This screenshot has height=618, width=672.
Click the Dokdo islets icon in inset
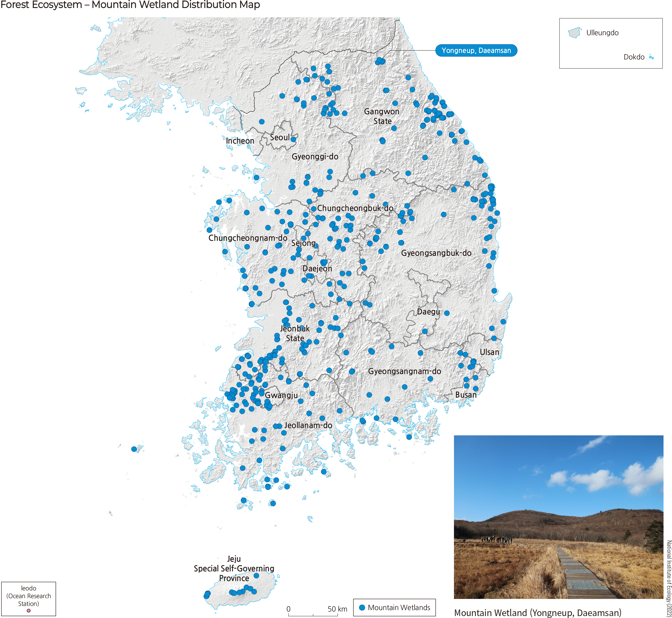pos(651,57)
